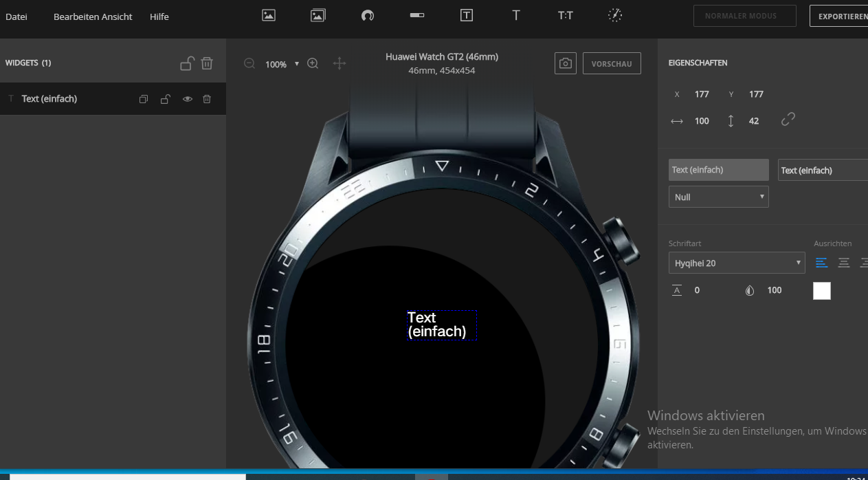Insert an arc progress widget
This screenshot has width=868, height=480.
(368, 15)
